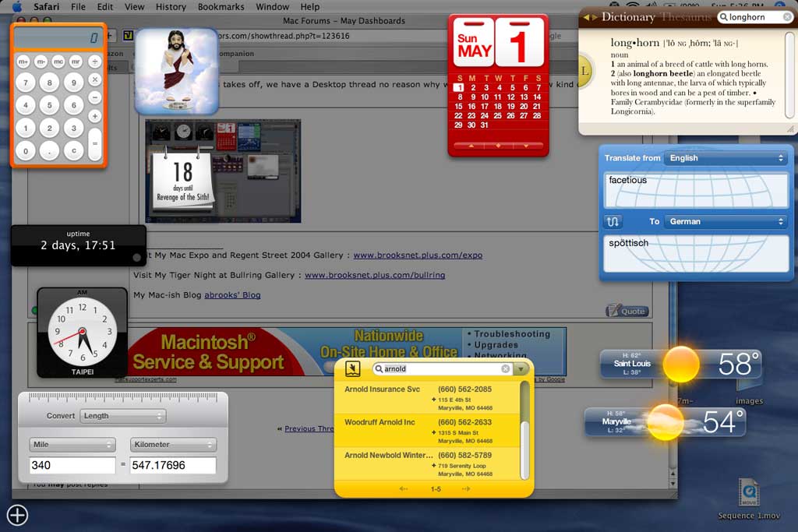
Task: Click the 7 key on calculator
Action: (x=26, y=82)
